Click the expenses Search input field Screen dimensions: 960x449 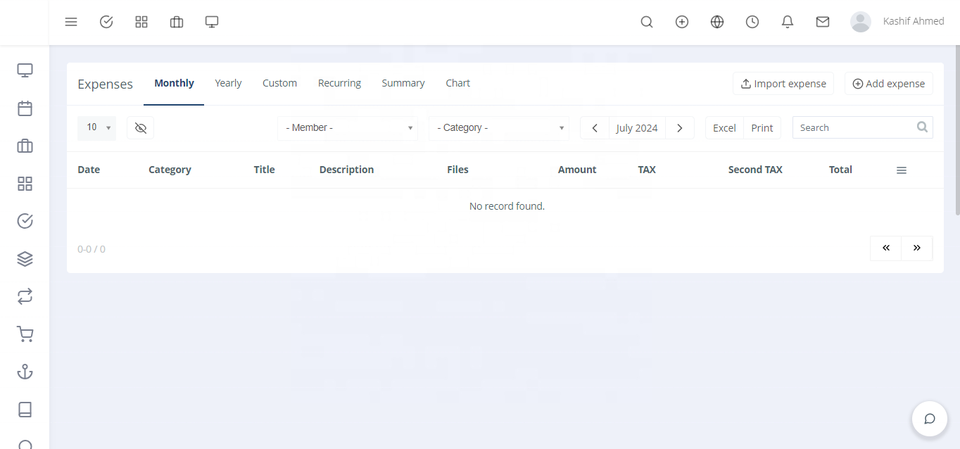855,128
